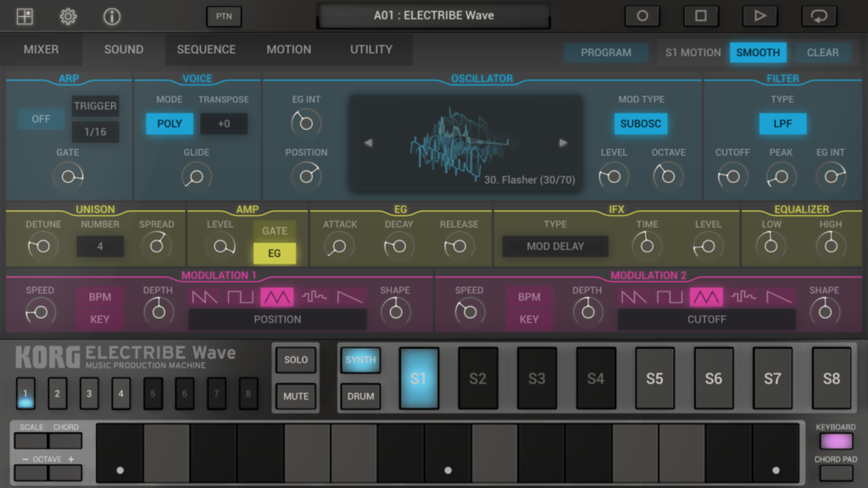
Task: Open the SUBOSC mod type selector
Action: coord(640,124)
